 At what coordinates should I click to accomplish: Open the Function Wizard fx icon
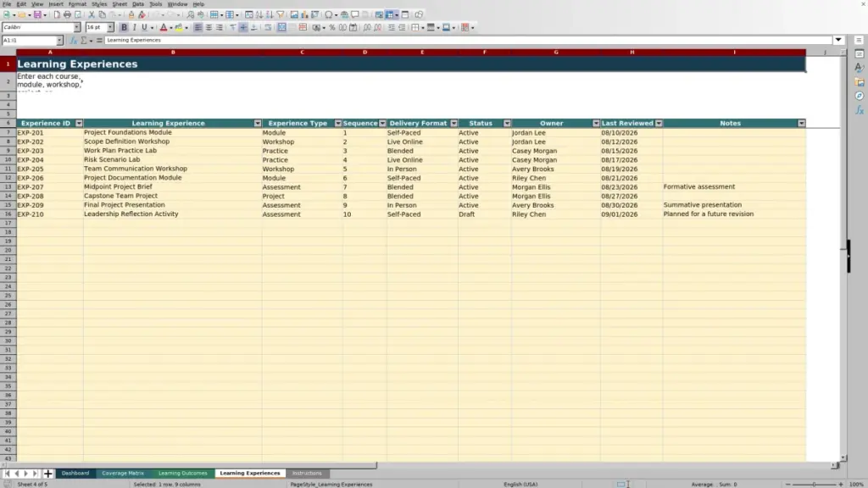pos(73,41)
